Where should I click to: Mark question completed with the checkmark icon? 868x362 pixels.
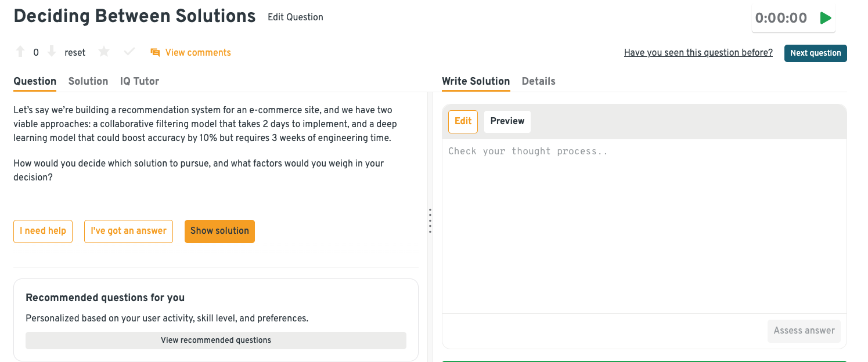tap(129, 52)
